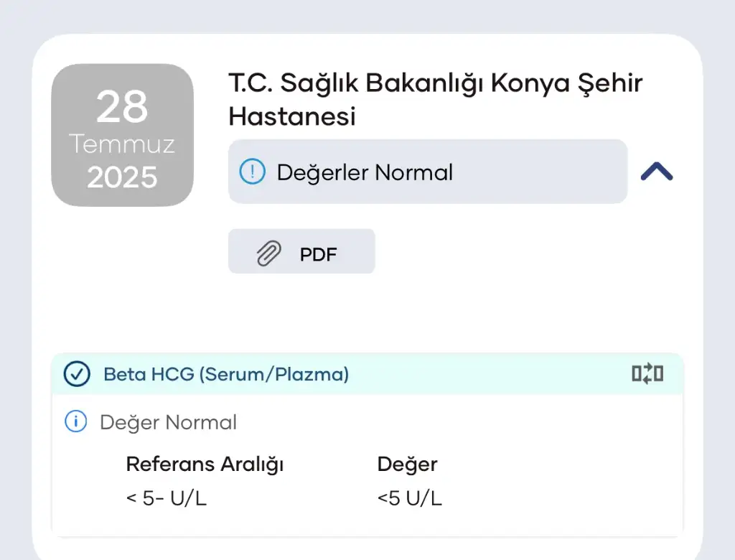Open the PDF attachment button
Viewport: 735px width, 560px height.
click(301, 251)
